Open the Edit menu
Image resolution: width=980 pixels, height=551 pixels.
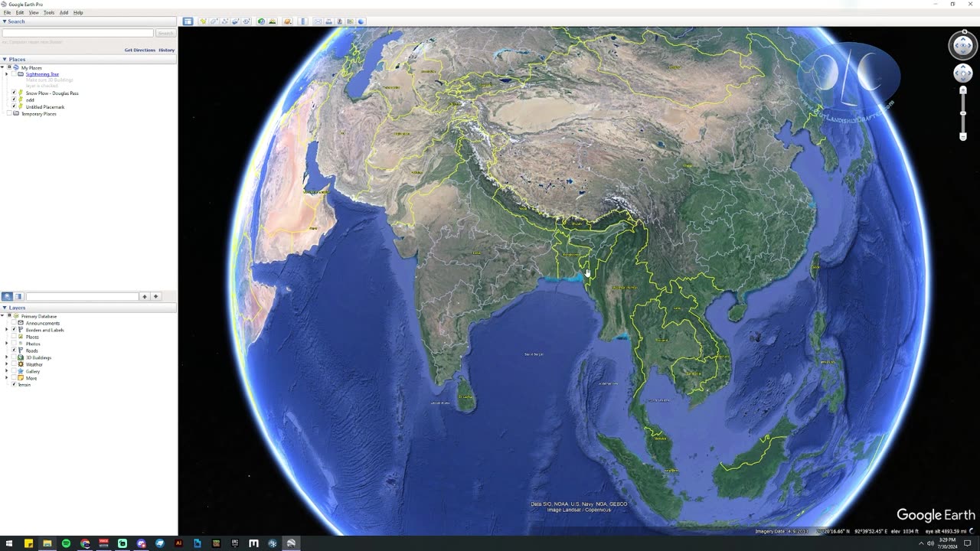(20, 13)
